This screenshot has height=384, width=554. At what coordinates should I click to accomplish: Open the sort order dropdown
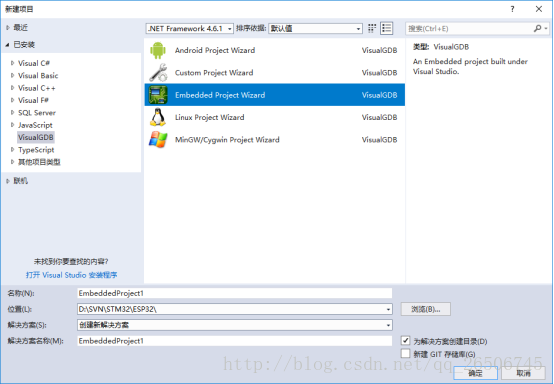point(315,29)
